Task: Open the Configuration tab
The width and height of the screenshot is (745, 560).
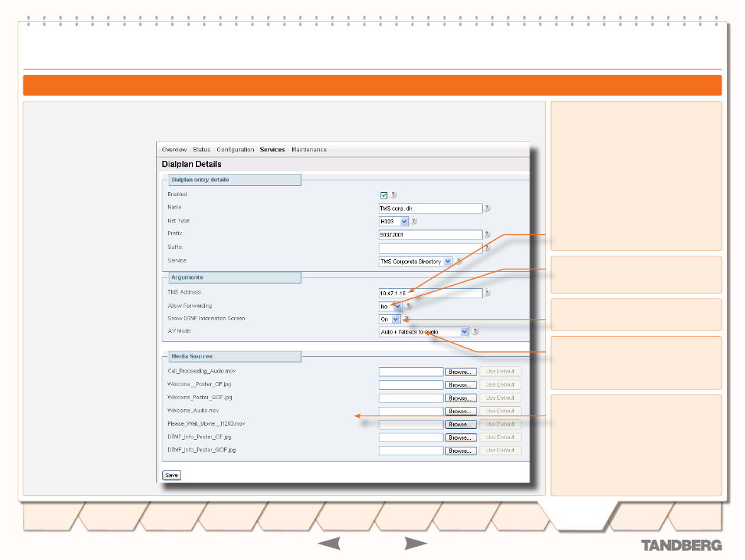Action: pyautogui.click(x=235, y=149)
